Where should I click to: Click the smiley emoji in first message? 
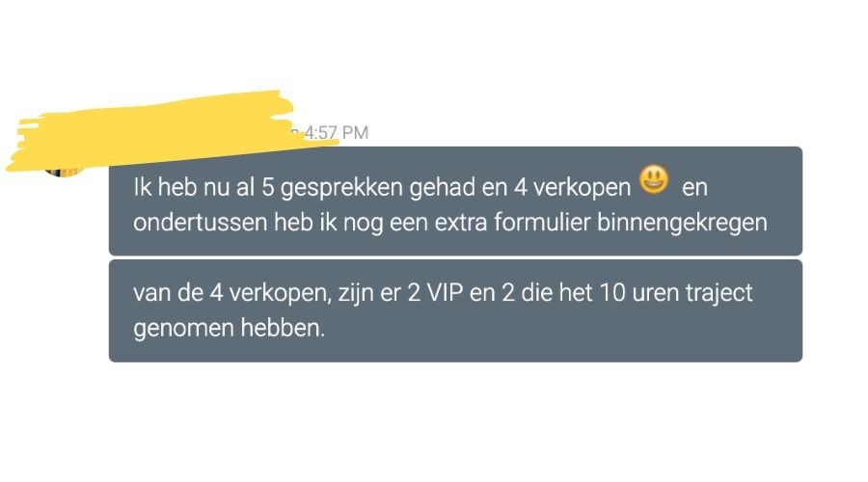pyautogui.click(x=654, y=180)
